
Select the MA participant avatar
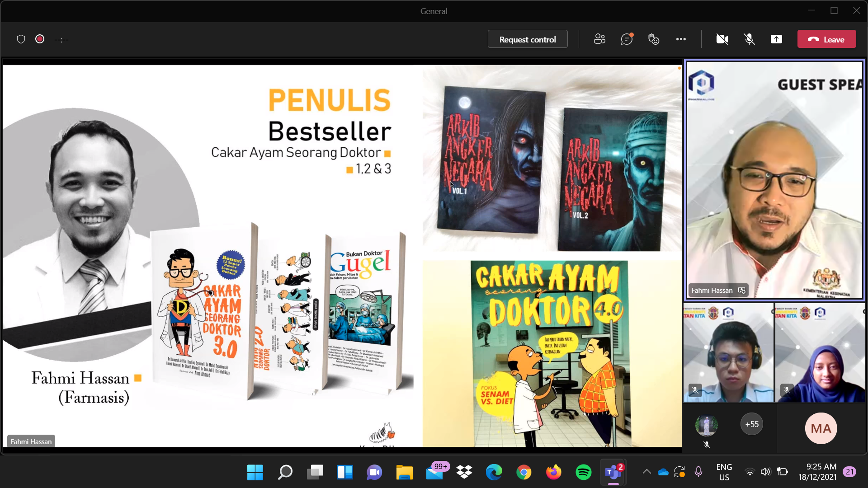pos(821,428)
